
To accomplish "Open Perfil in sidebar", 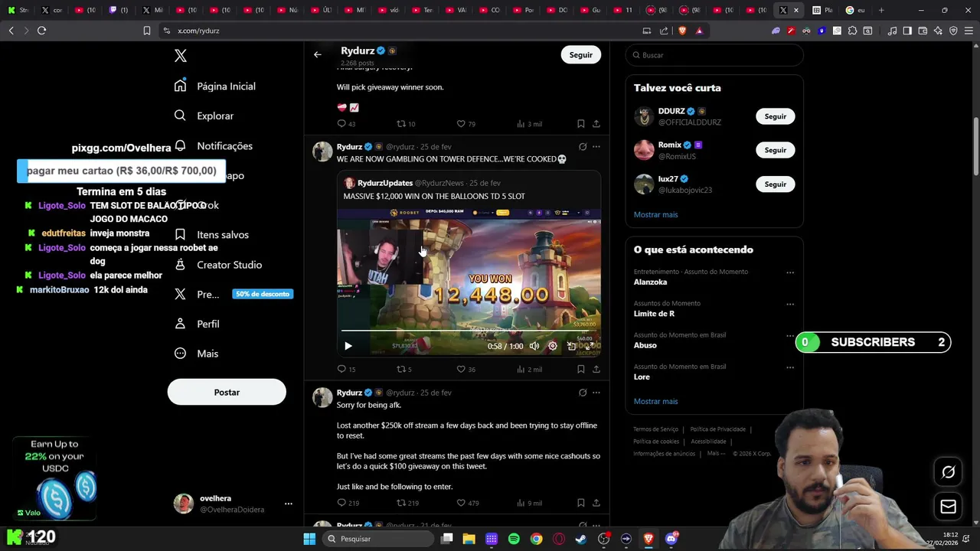I will point(197,324).
